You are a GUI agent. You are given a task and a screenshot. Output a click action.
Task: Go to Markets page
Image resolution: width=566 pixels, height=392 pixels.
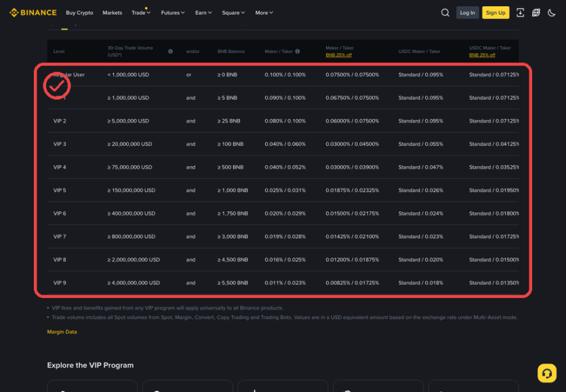coord(113,13)
